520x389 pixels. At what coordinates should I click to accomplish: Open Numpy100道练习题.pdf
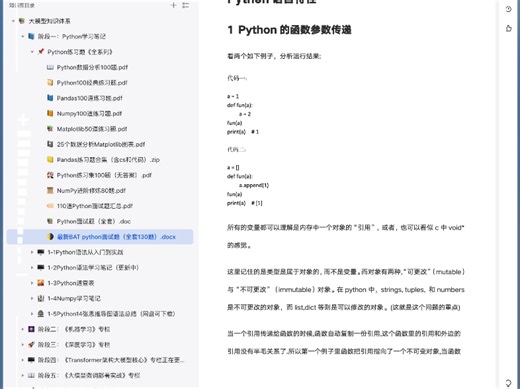pyautogui.click(x=89, y=113)
